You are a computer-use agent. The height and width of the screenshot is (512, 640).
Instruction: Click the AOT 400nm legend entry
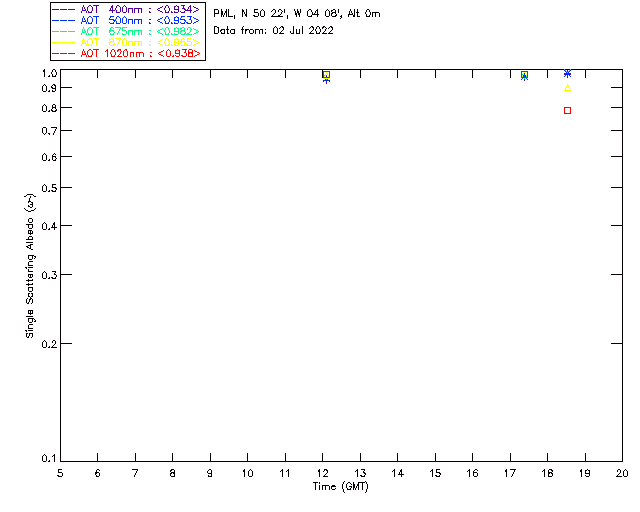point(126,9)
